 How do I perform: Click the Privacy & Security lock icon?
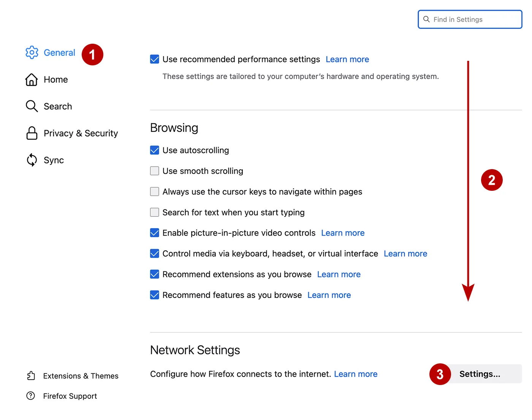32,133
